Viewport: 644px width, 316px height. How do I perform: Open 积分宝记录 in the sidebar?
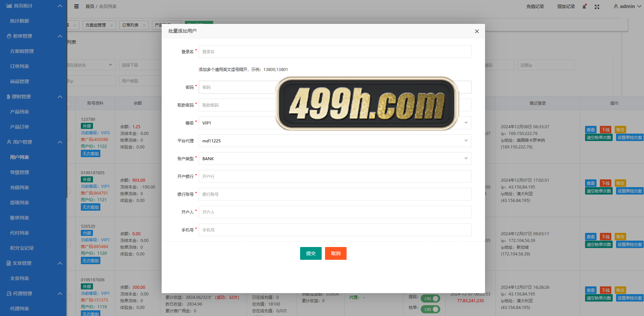point(22,248)
